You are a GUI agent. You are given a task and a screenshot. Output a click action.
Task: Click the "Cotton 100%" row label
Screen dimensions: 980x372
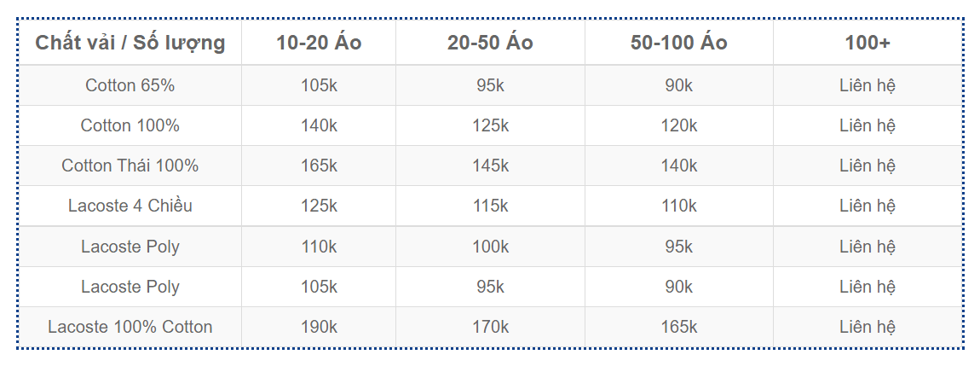click(130, 125)
